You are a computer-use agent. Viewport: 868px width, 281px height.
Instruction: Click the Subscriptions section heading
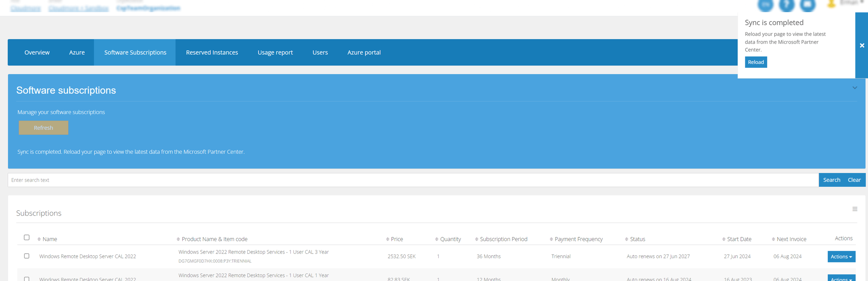click(39, 213)
